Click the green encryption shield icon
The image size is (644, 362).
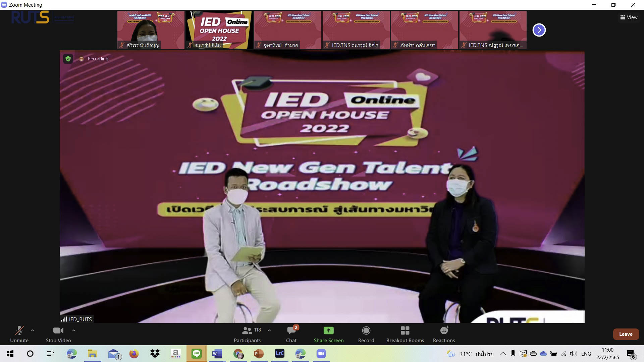click(68, 59)
